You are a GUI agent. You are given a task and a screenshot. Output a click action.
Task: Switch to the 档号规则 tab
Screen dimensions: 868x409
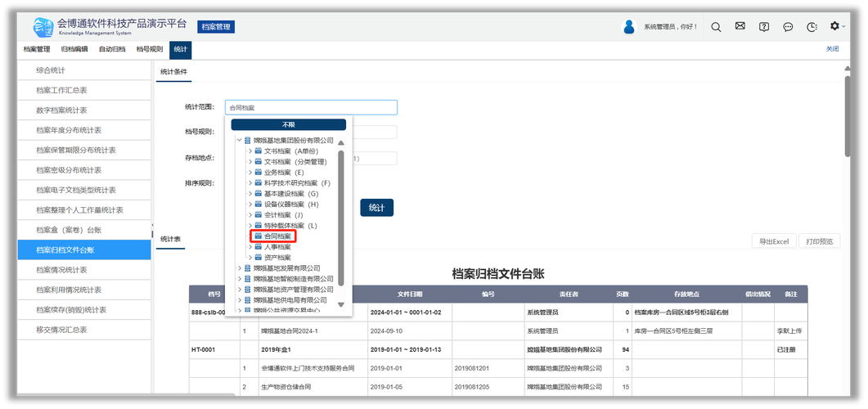tap(150, 49)
